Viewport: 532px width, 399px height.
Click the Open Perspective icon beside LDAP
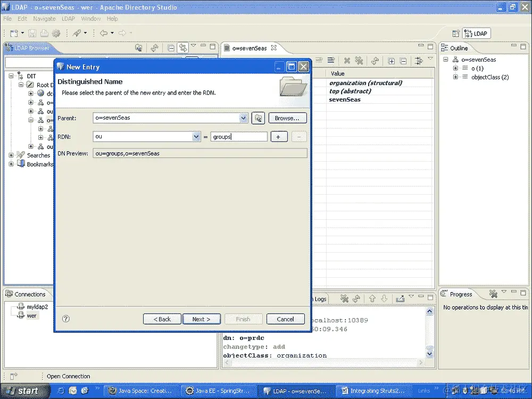tap(456, 33)
